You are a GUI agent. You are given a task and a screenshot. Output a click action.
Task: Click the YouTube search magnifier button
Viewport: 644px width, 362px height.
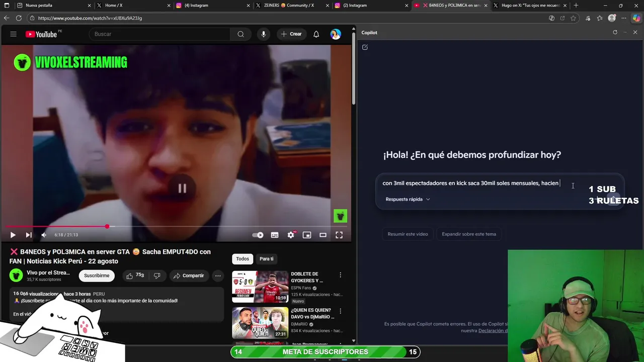(240, 34)
